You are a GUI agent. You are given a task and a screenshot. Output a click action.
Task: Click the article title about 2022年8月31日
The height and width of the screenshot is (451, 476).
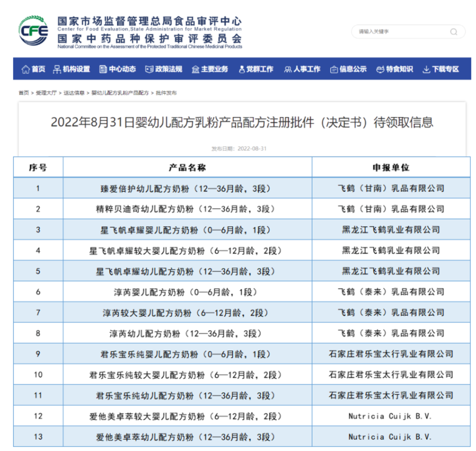(242, 123)
